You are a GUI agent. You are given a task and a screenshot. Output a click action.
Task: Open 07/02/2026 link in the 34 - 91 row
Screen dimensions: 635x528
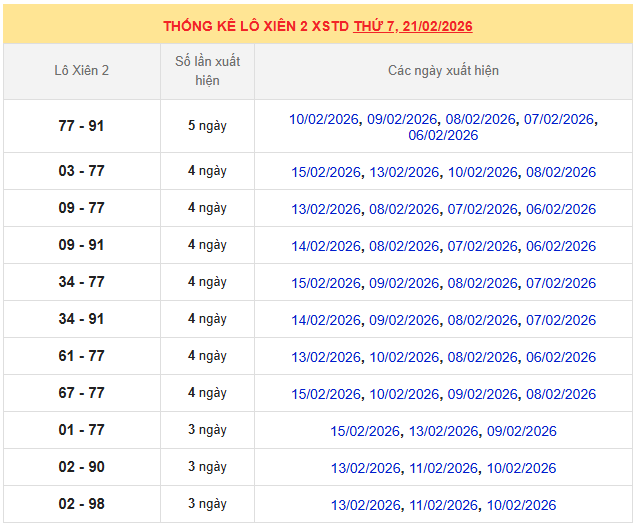pyautogui.click(x=561, y=320)
